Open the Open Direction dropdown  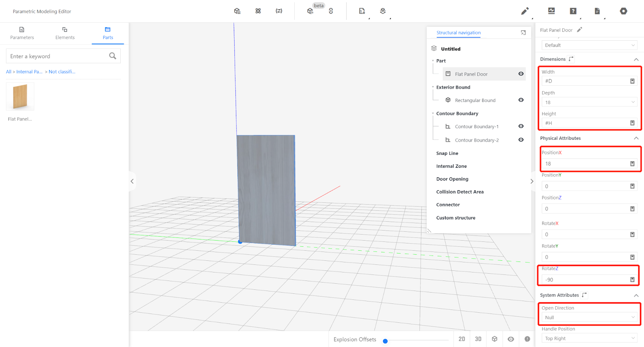pyautogui.click(x=589, y=318)
